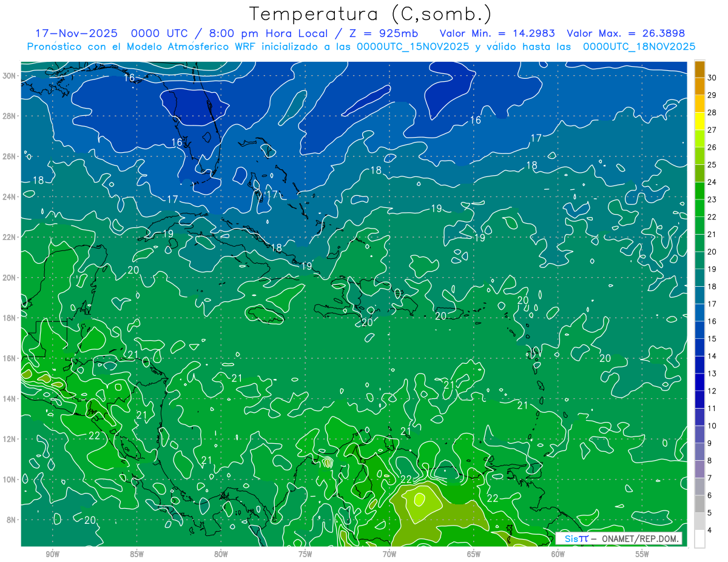
Task: Click the "70W" longitude axis label
Action: 389,554
